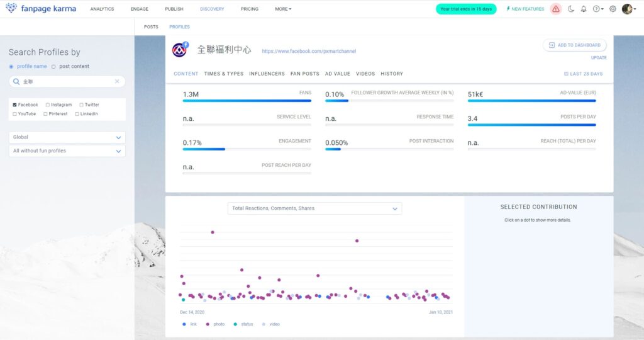This screenshot has width=644, height=340.
Task: Uncheck the Facebook checkbox
Action: [14, 105]
